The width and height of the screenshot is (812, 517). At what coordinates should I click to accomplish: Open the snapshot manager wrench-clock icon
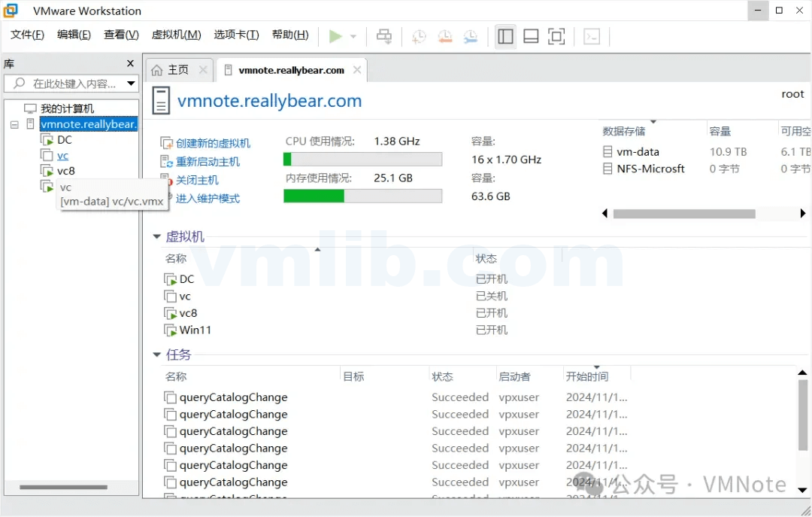click(470, 35)
